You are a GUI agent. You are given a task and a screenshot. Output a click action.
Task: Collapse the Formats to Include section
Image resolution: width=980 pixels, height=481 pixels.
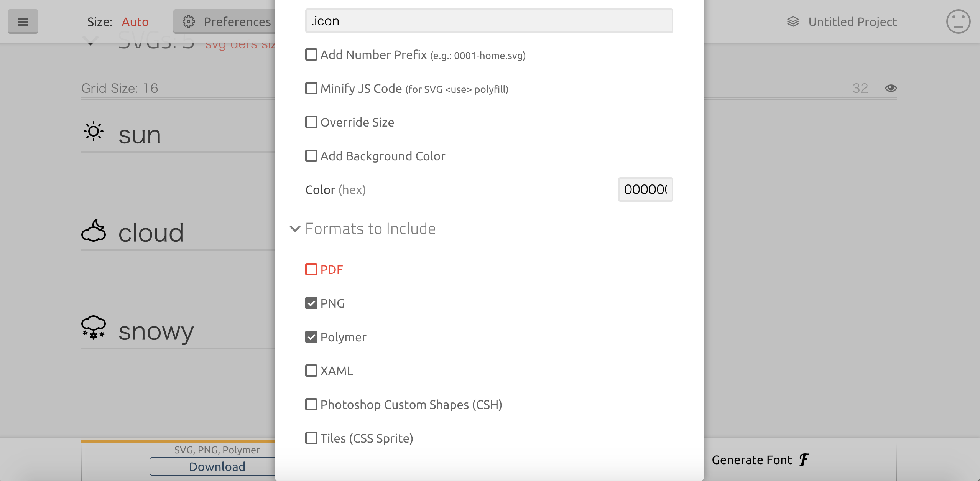[x=295, y=229]
